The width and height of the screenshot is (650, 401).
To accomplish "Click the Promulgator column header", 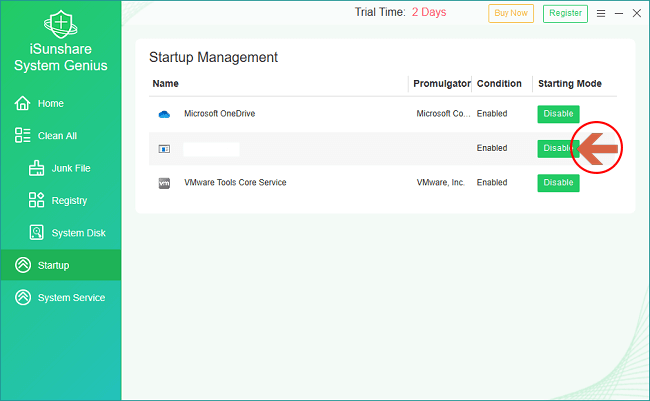I will click(x=441, y=84).
